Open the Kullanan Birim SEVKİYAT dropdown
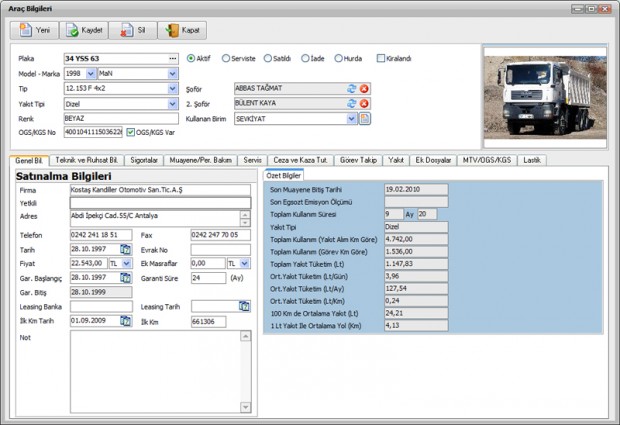 (x=352, y=119)
